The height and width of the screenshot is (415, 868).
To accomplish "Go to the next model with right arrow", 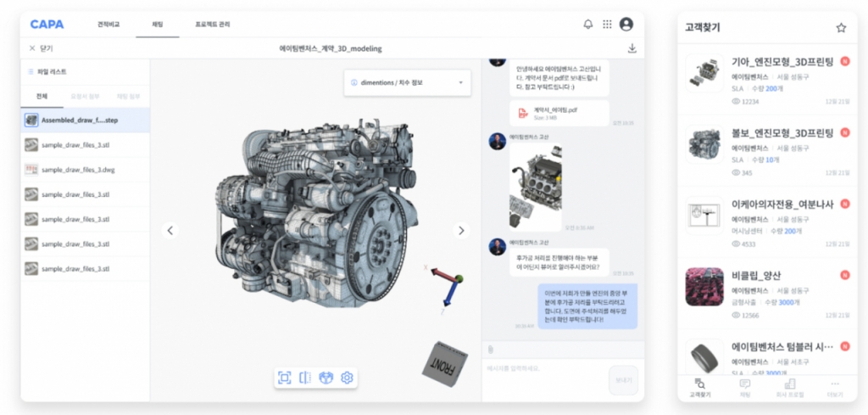I will click(x=461, y=231).
